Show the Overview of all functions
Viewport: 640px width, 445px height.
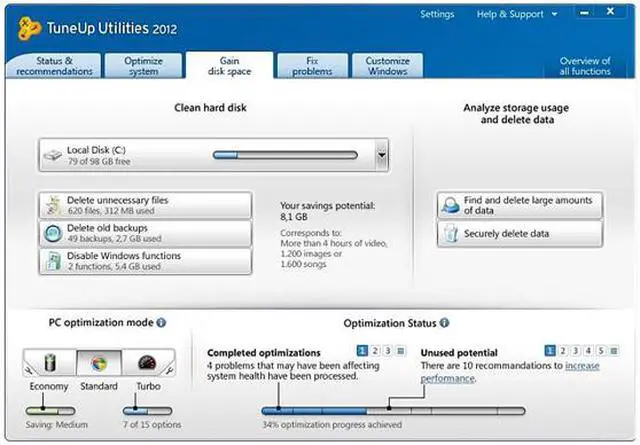point(585,66)
